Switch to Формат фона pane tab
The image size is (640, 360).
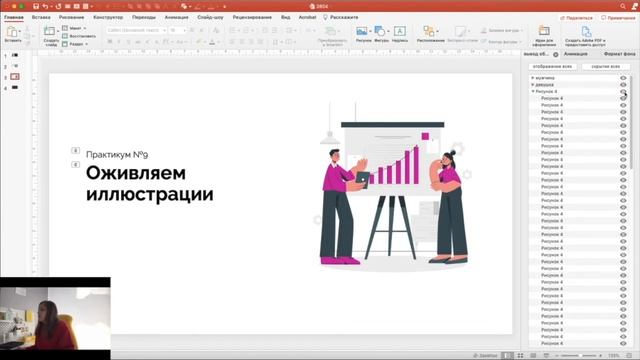[619, 54]
